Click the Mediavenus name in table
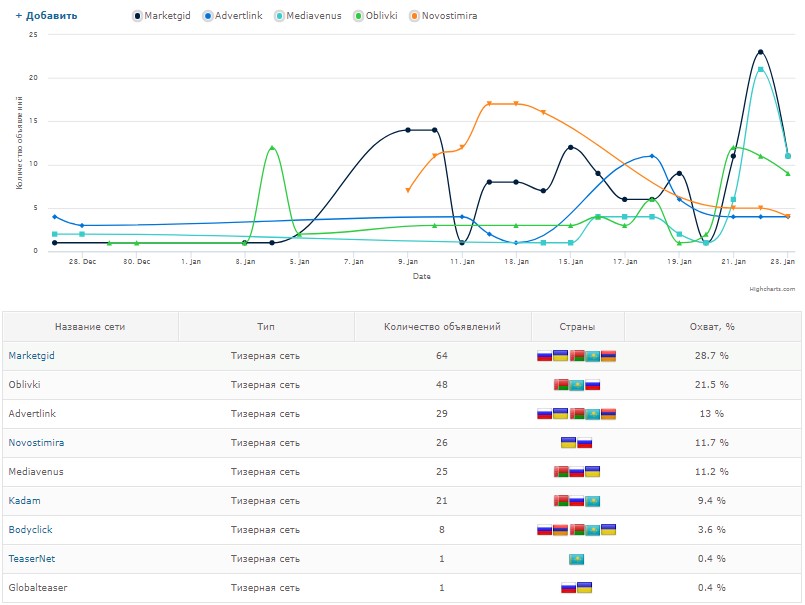This screenshot has height=605, width=805. tap(36, 471)
